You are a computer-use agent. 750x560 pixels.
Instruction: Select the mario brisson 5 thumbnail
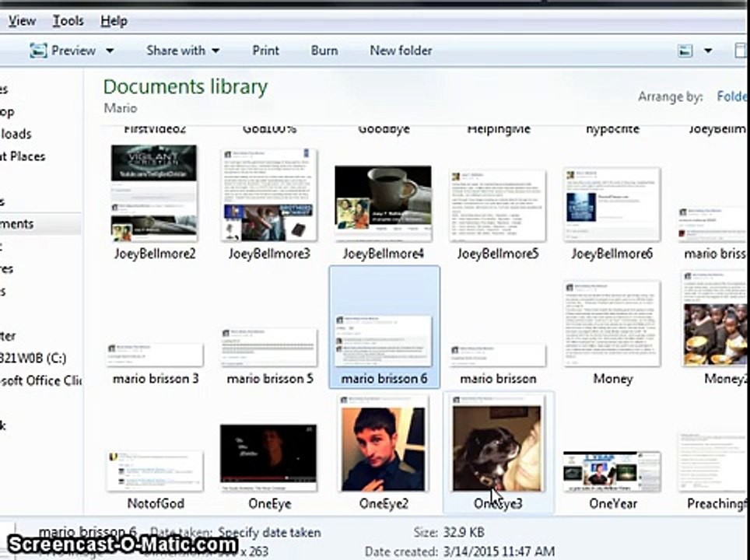(x=269, y=347)
